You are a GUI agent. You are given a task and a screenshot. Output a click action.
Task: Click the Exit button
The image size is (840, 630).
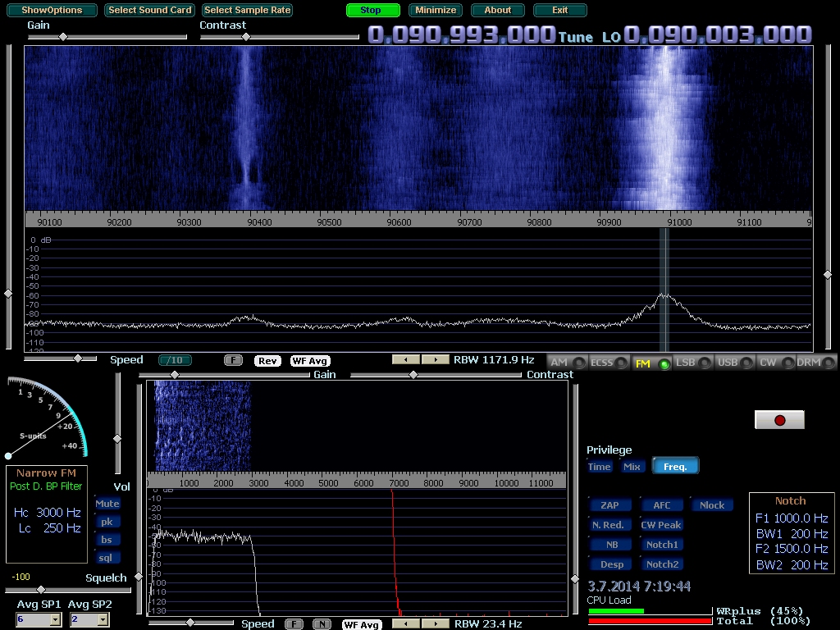[559, 10]
